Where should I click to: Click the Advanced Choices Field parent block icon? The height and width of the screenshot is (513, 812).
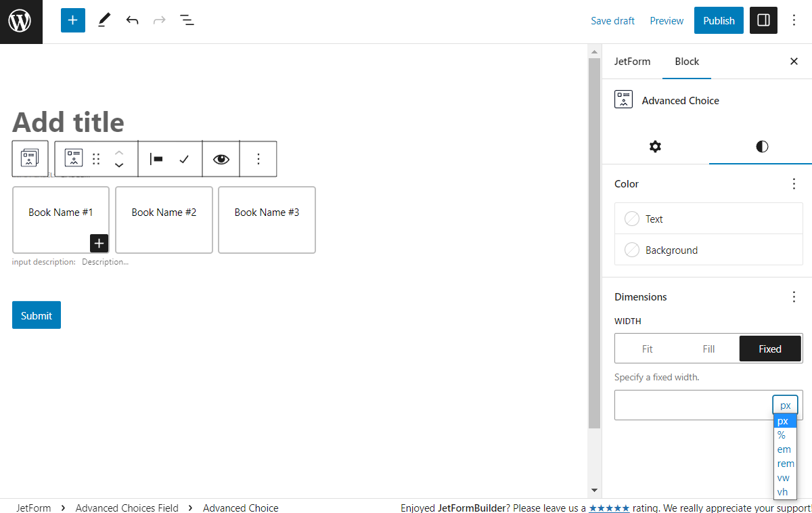[x=30, y=158]
